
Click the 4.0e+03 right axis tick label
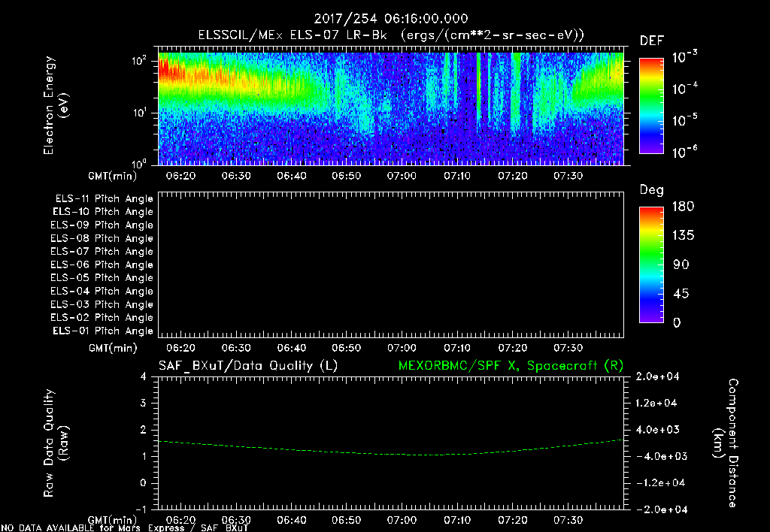[x=657, y=430]
